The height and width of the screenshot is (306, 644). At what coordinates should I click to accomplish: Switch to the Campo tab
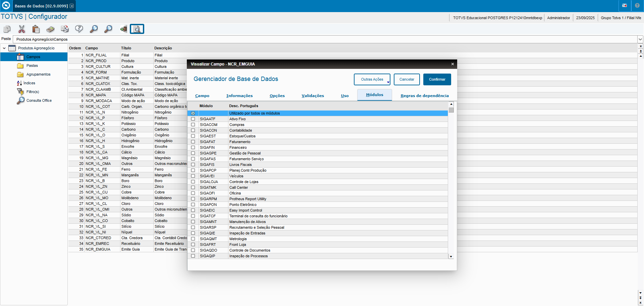202,96
